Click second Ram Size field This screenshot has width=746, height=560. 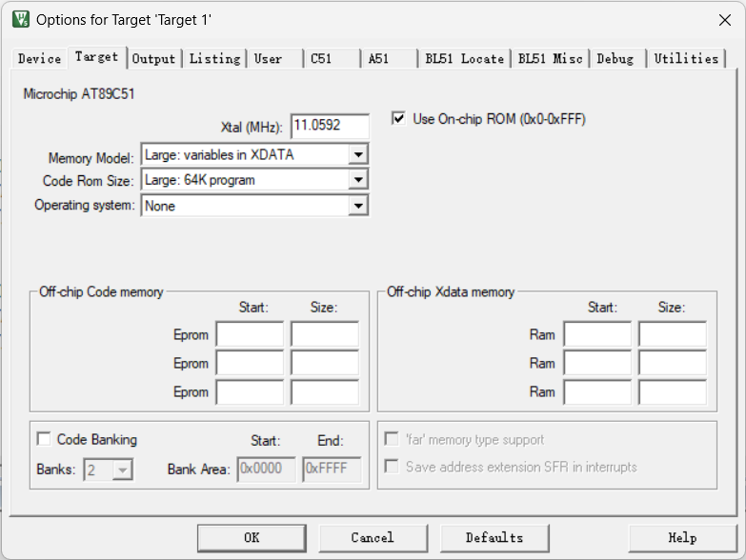point(673,363)
